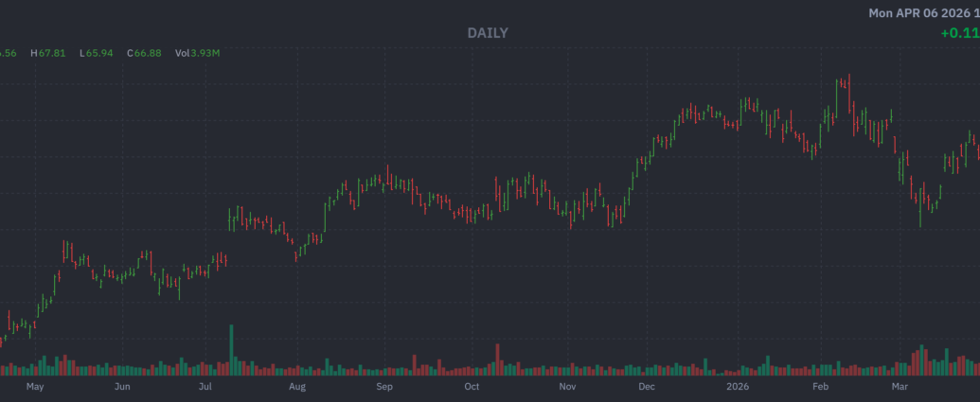
Task: Click the +0.11 price change value
Action: coord(959,33)
